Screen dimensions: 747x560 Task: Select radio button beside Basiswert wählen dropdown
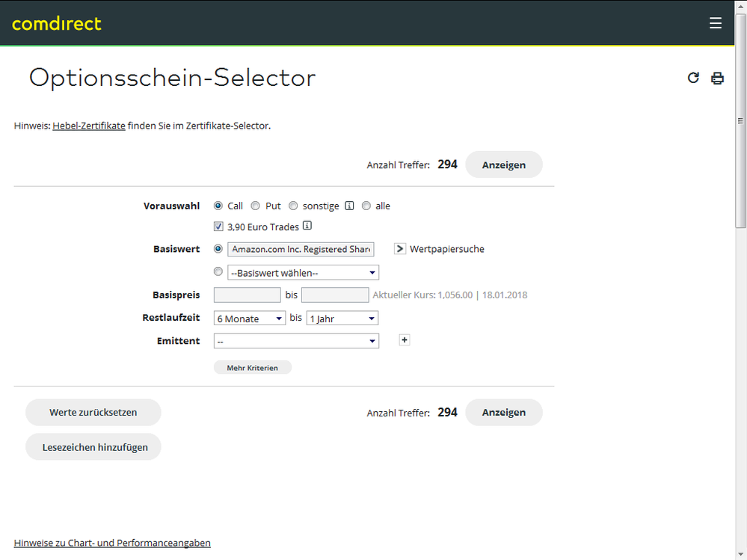pyautogui.click(x=218, y=272)
